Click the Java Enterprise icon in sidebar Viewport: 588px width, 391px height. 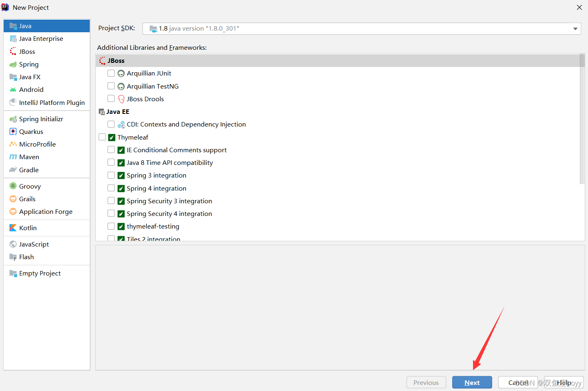pos(13,38)
